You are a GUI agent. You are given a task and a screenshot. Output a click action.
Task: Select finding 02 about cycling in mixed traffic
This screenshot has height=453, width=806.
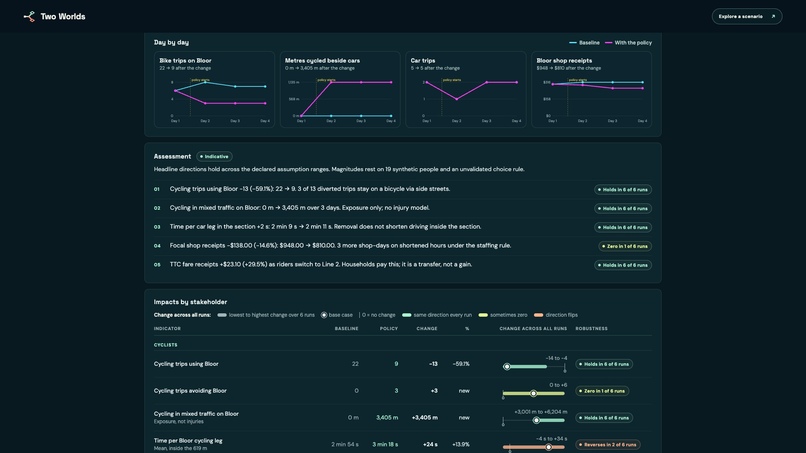[402, 208]
